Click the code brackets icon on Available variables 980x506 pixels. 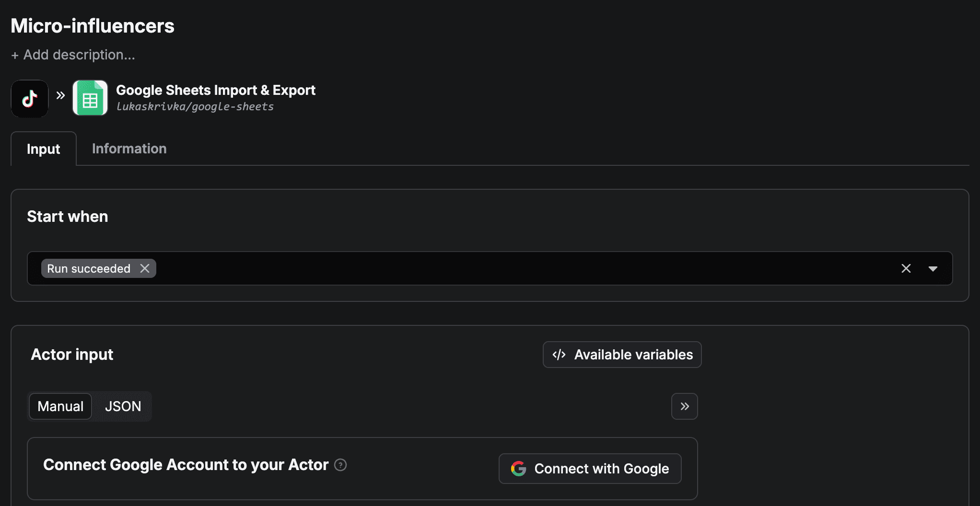[x=559, y=355]
